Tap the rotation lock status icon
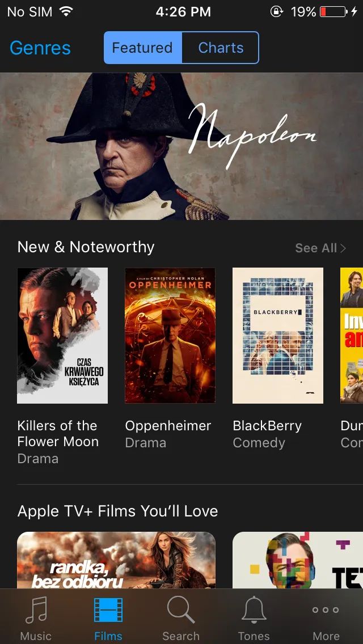 click(277, 11)
